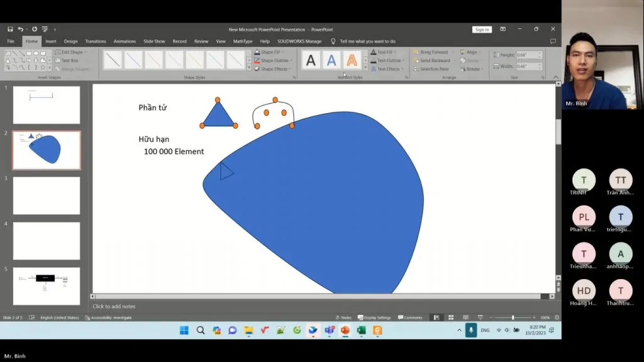Collapse the ribbon with the chevron
This screenshot has height=362, width=644.
(556, 77)
